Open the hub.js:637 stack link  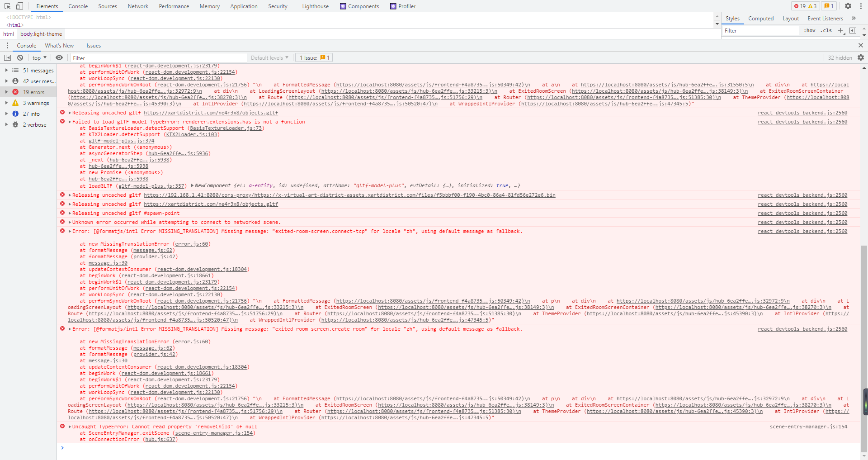(x=160, y=439)
